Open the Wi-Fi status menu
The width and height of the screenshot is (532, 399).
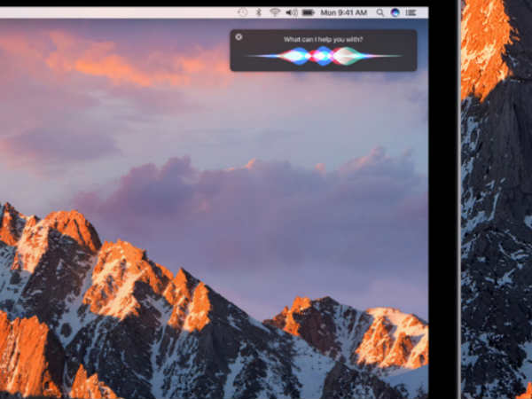click(275, 13)
